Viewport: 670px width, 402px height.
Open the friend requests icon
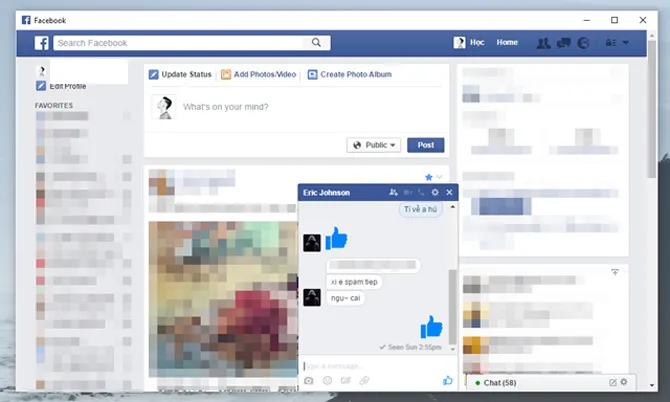[544, 43]
